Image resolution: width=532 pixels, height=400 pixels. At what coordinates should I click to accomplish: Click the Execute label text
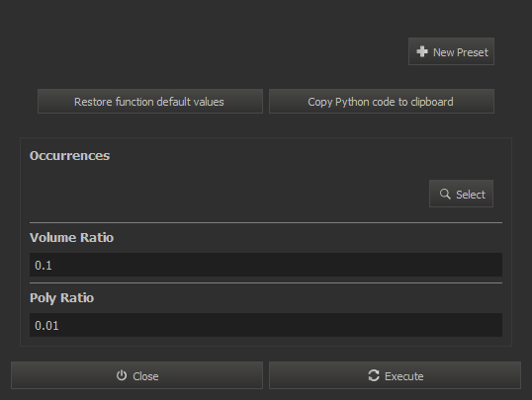(x=404, y=376)
